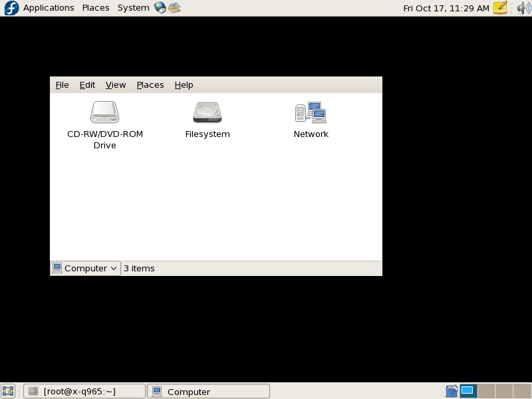Viewport: 532px width, 399px height.
Task: Click the Computer window taskbar button
Action: point(208,391)
